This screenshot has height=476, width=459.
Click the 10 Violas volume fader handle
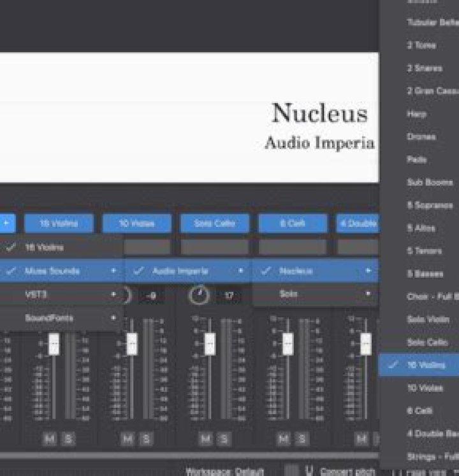pos(132,344)
